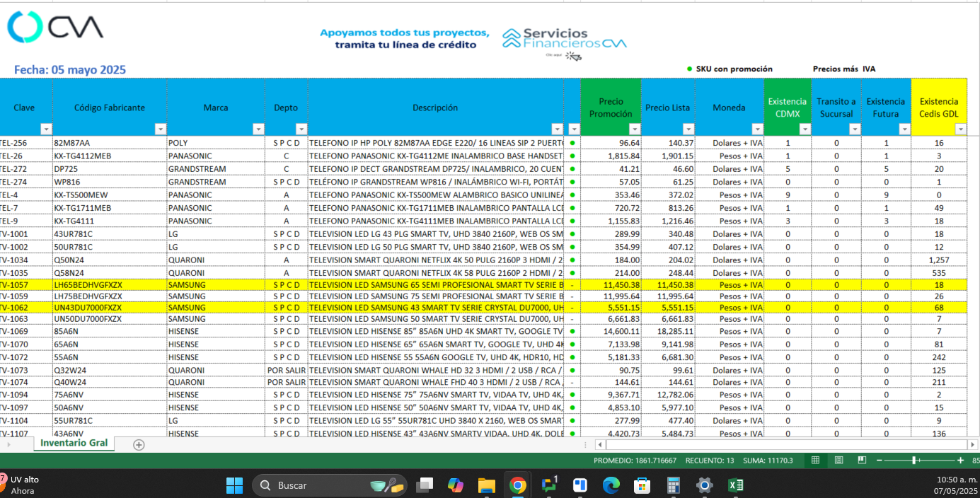
Task: Click the zoom out minus button
Action: pyautogui.click(x=880, y=461)
